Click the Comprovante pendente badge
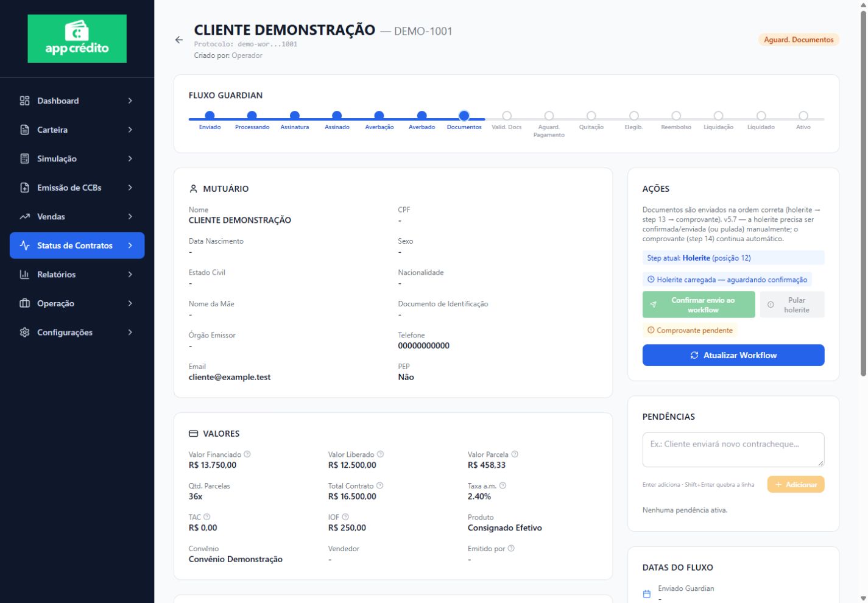The height and width of the screenshot is (603, 868). (690, 330)
